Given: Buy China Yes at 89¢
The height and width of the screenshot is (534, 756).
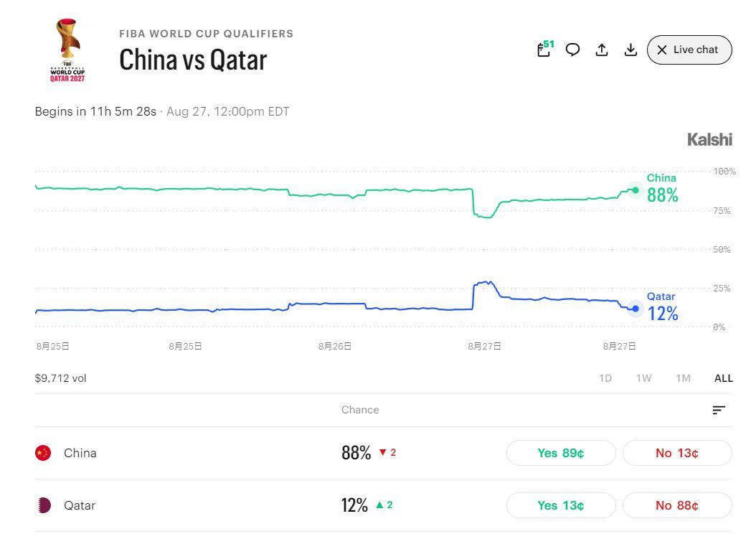Looking at the screenshot, I should point(561,453).
